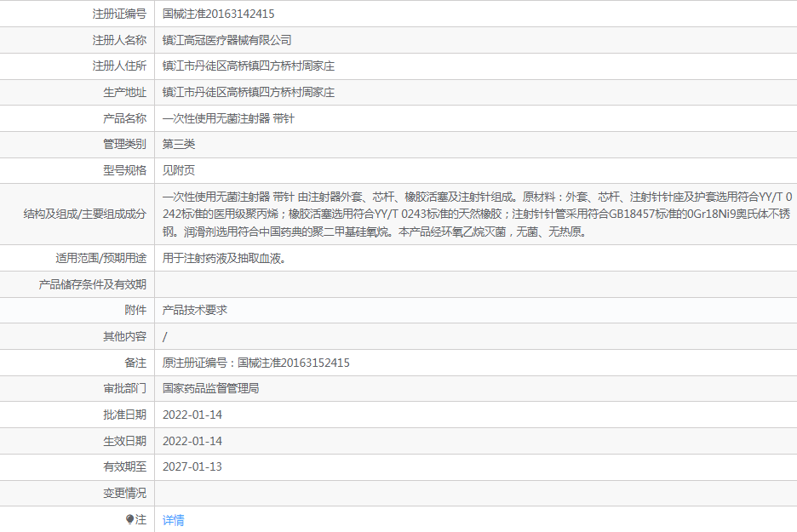
Task: Select product name 一次性使用无菌注射器 带针
Action: point(228,118)
